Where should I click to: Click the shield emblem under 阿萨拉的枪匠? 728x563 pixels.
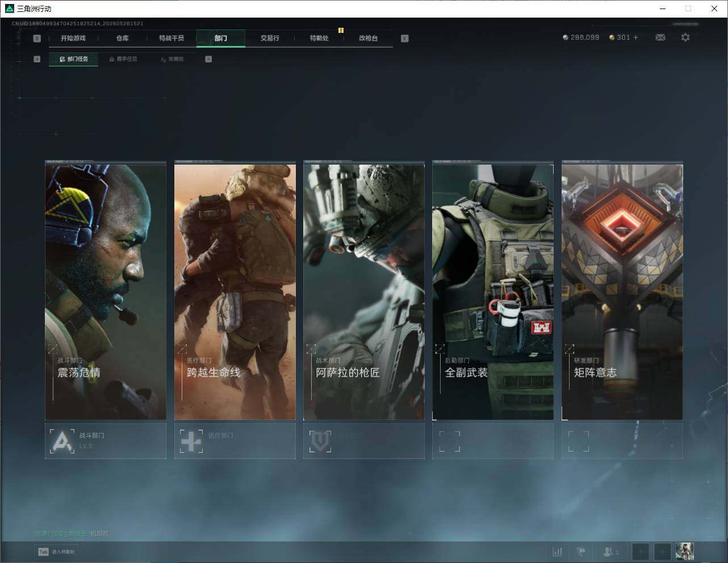(x=320, y=441)
